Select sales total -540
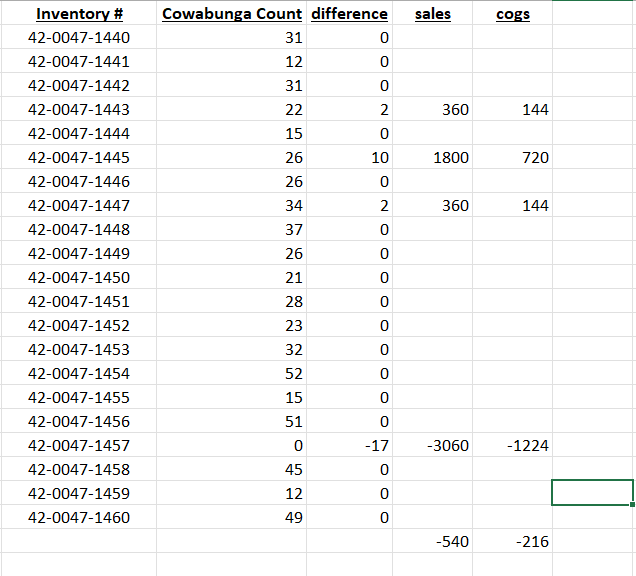Screen dimensions: 636x576 432,541
